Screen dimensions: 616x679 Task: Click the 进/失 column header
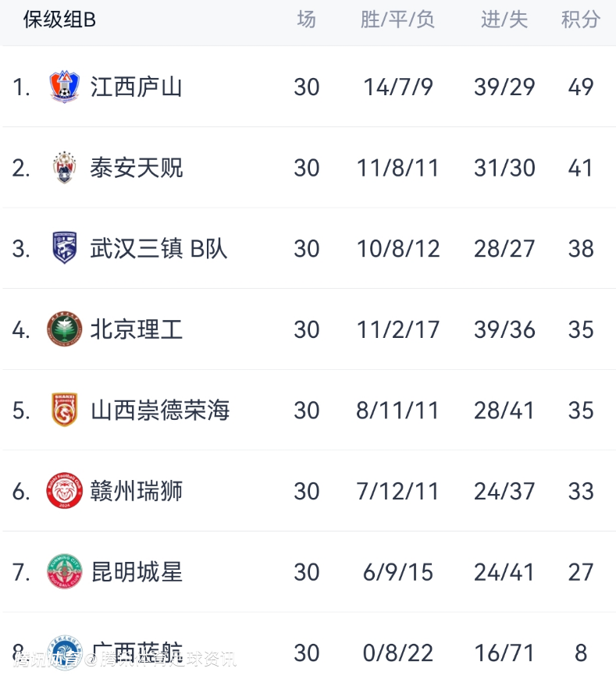tap(504, 20)
